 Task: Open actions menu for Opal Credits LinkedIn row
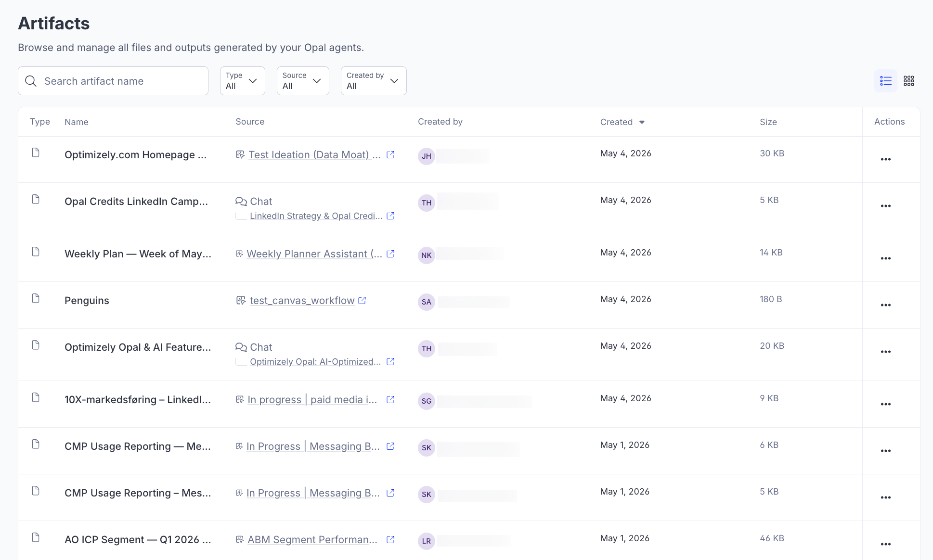(885, 206)
